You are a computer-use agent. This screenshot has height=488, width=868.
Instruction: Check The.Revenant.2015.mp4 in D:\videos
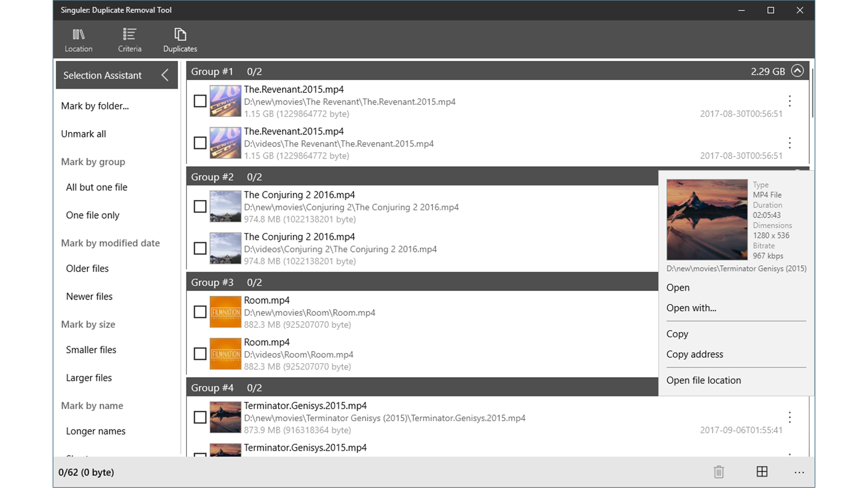point(200,143)
